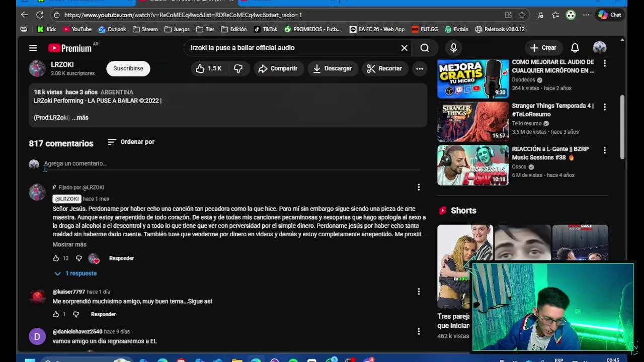This screenshot has height=362, width=644.
Task: Open options for the pinned LRZOKI comment
Action: 419,187
